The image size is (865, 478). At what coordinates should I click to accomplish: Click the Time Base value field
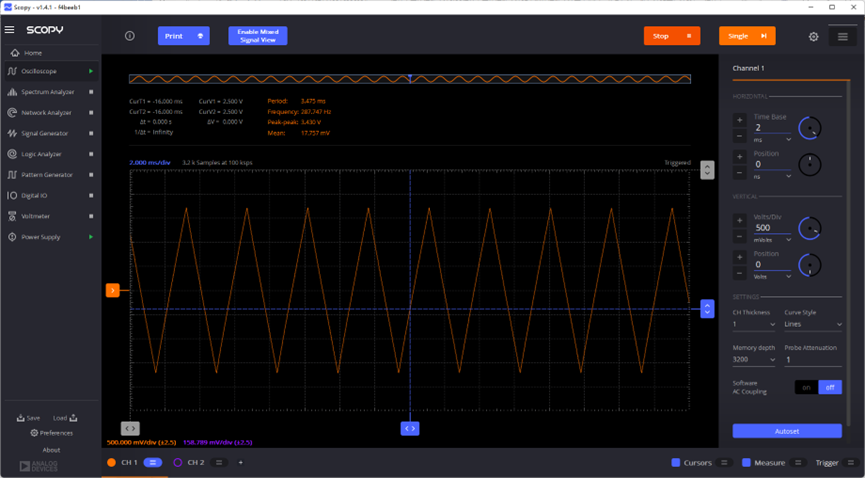click(x=772, y=128)
